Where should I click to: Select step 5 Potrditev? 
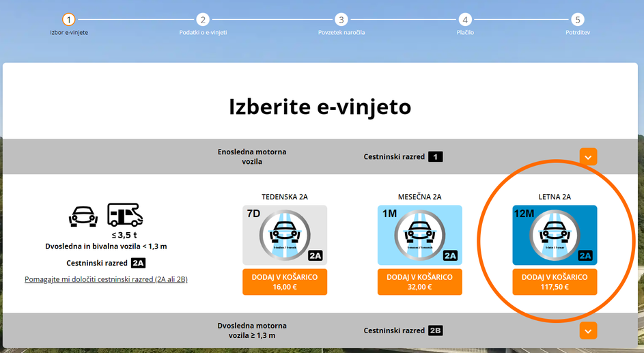click(578, 20)
